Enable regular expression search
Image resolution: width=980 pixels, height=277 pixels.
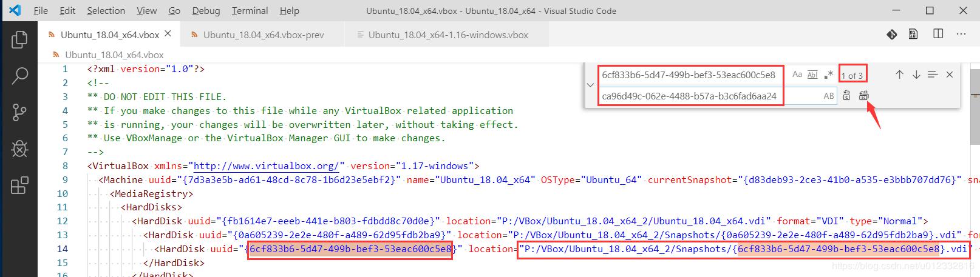829,75
